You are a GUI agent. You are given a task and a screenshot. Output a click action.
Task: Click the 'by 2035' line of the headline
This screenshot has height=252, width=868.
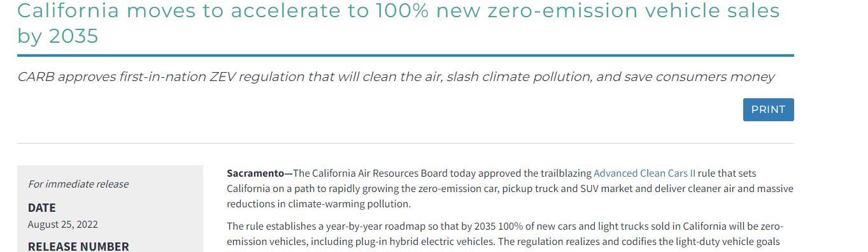58,36
